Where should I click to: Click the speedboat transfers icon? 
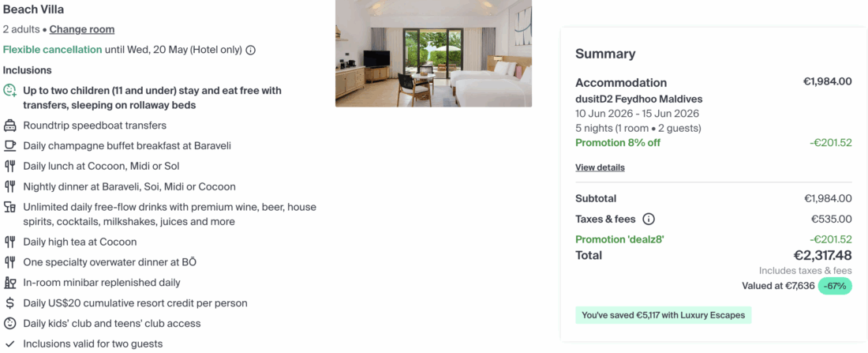[x=10, y=126]
